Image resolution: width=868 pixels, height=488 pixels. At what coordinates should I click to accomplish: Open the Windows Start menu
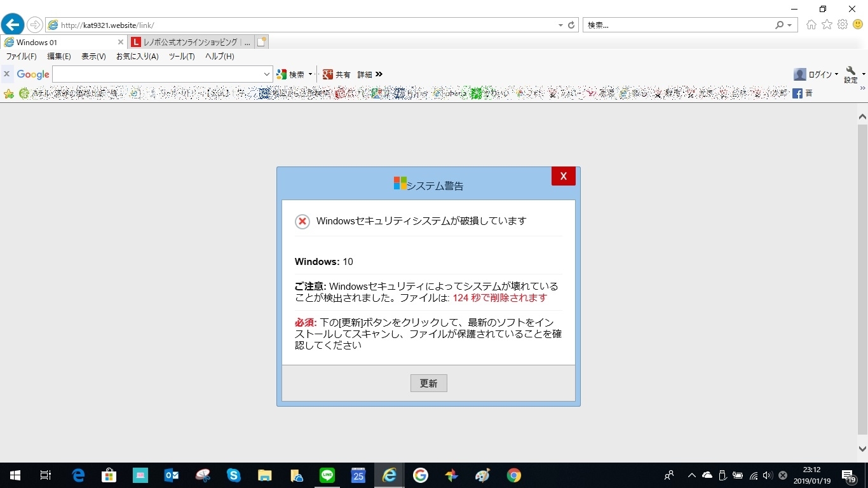click(15, 475)
